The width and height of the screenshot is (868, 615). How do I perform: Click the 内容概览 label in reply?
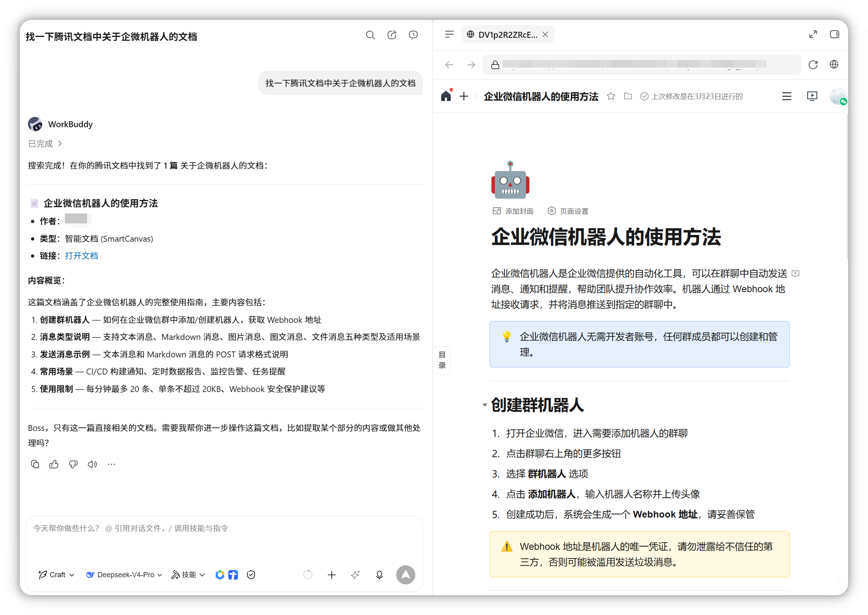pos(46,280)
